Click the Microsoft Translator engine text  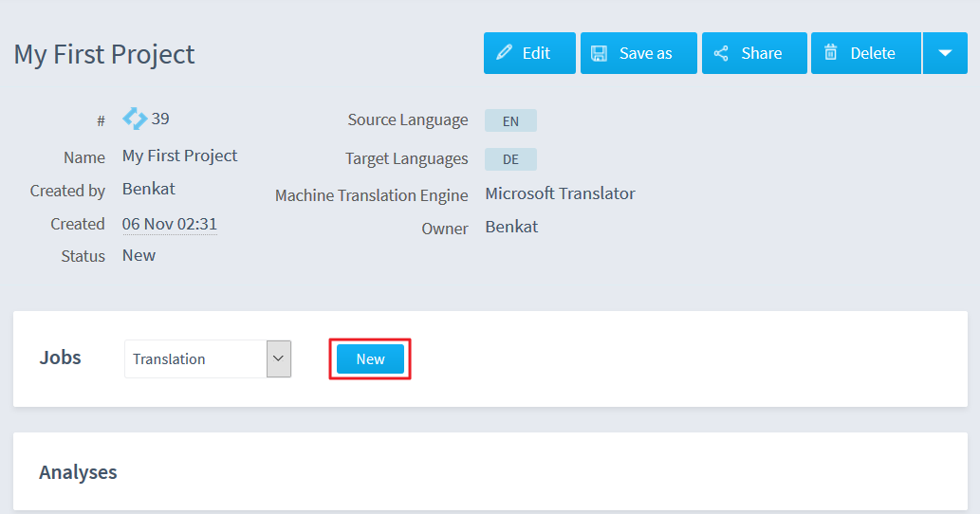coord(560,193)
